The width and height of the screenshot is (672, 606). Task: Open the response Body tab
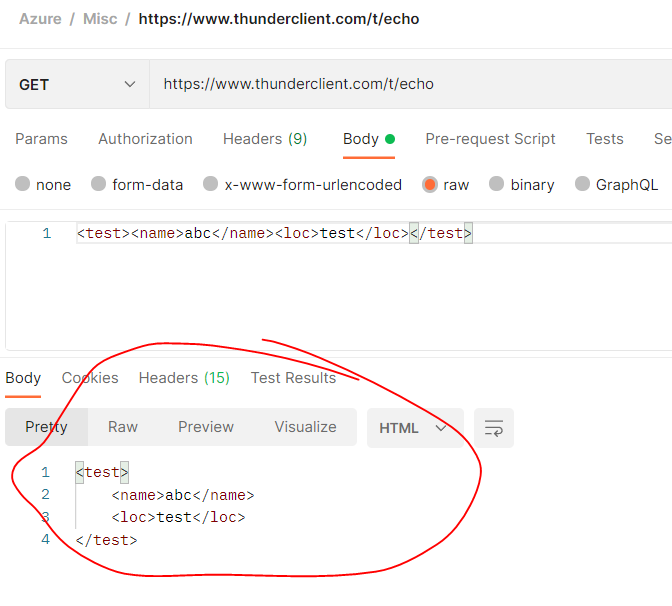point(23,378)
